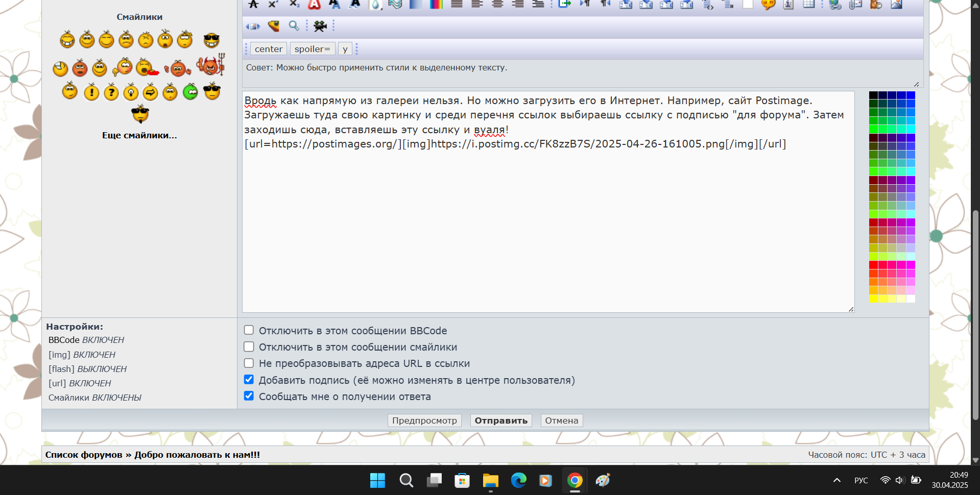Open 'Добро пожаловать к нам!!!' forum link

click(197, 455)
